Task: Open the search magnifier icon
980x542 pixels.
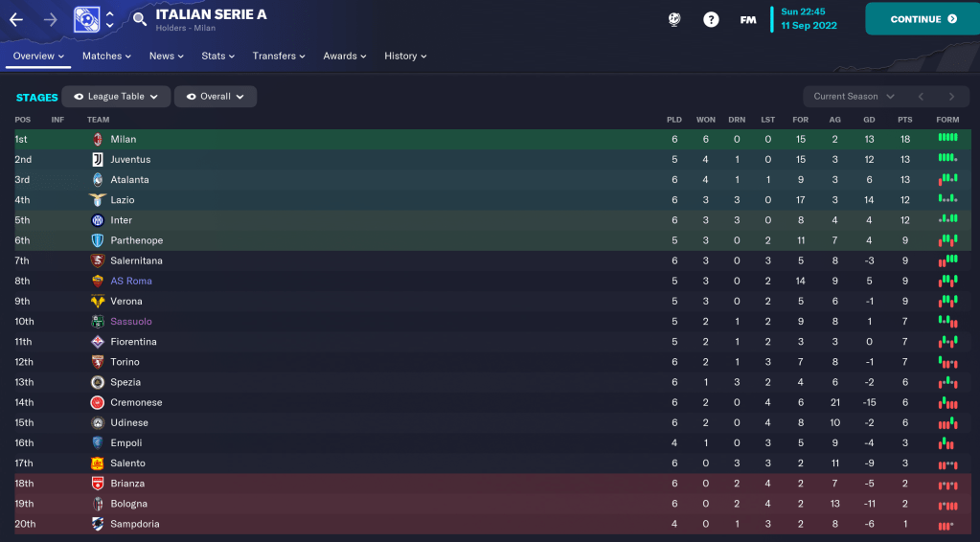Action: pos(140,19)
